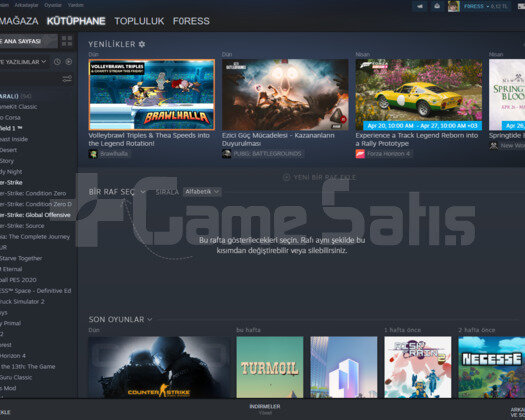525x420 pixels.
Task: Go to Topluluk tab
Action: pyautogui.click(x=139, y=21)
